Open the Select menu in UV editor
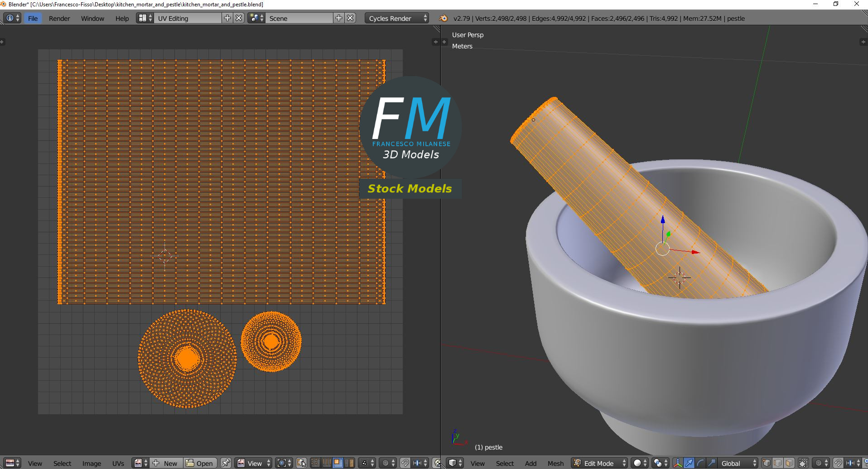The image size is (868, 469). (62, 463)
